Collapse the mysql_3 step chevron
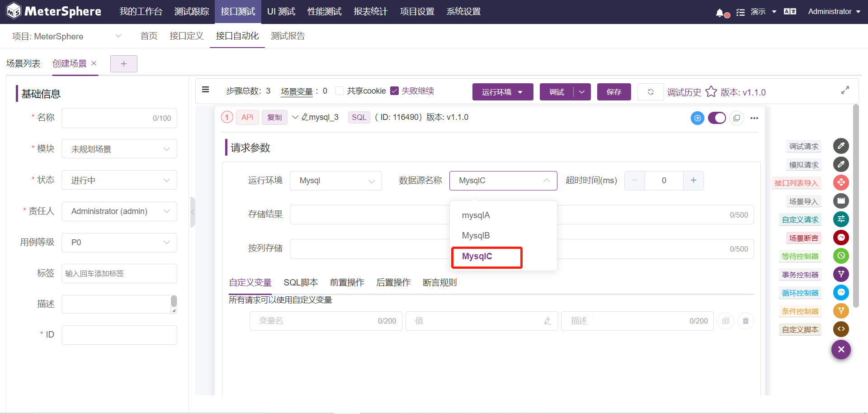 (x=295, y=117)
